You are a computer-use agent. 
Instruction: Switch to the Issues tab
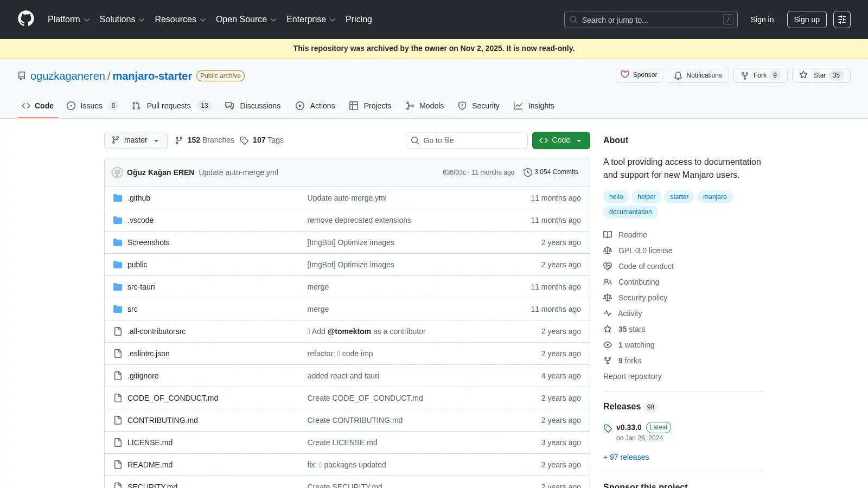[92, 106]
